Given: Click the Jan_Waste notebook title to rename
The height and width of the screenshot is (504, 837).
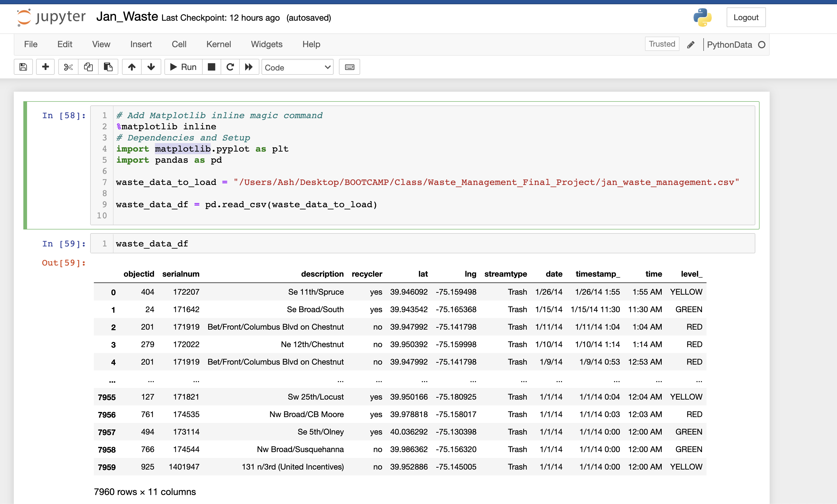Looking at the screenshot, I should (127, 17).
